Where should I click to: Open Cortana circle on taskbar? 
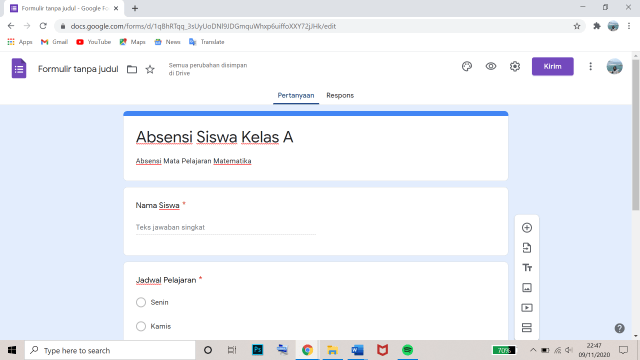click(x=208, y=350)
